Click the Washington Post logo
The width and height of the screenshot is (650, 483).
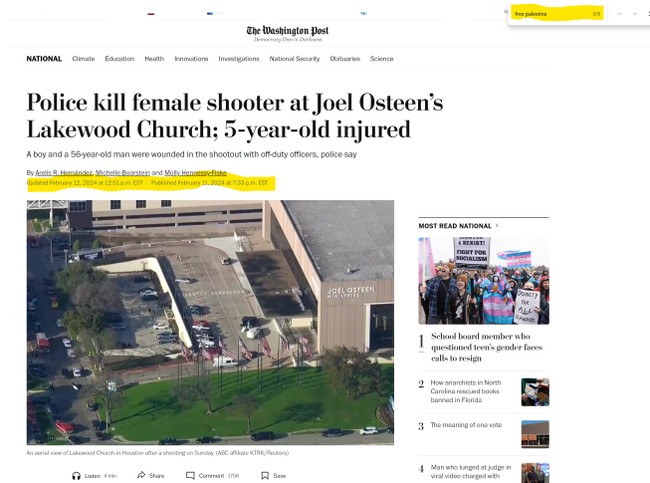(287, 31)
